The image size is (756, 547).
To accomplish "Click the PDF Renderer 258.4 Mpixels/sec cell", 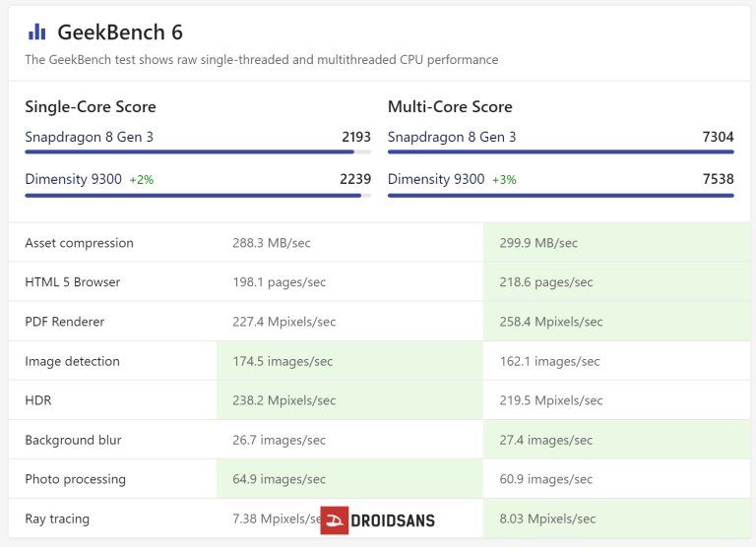I will [x=551, y=322].
